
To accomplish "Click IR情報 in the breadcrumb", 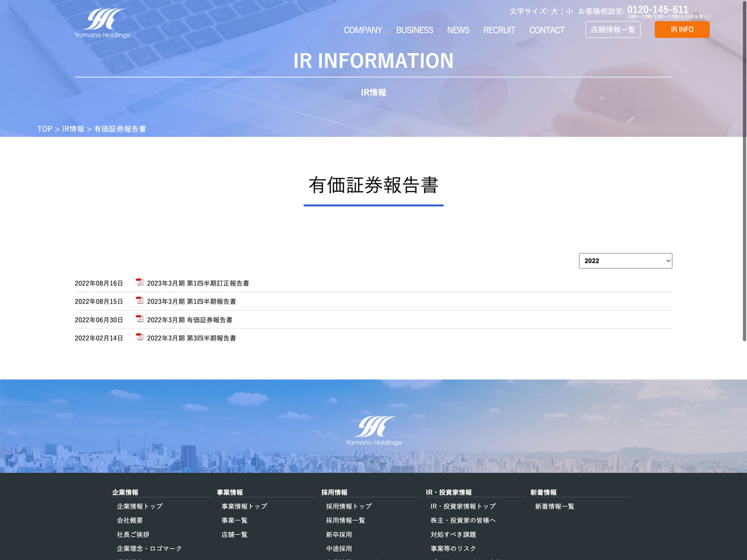I will pyautogui.click(x=73, y=129).
